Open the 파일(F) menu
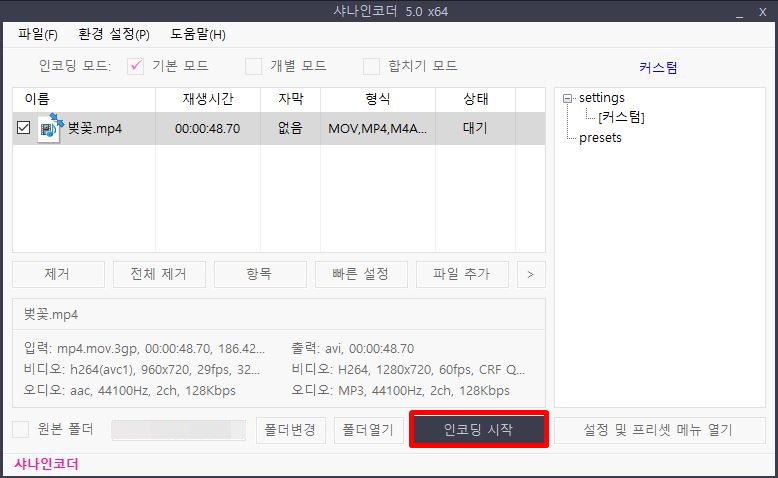The height and width of the screenshot is (478, 778). 38,34
